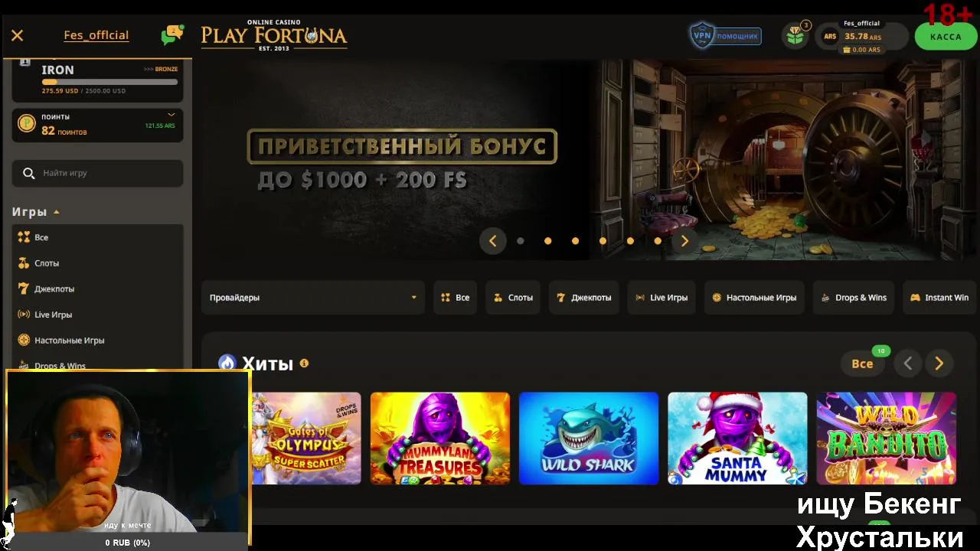
Task: Filter by Instant Win tab
Action: pos(939,298)
